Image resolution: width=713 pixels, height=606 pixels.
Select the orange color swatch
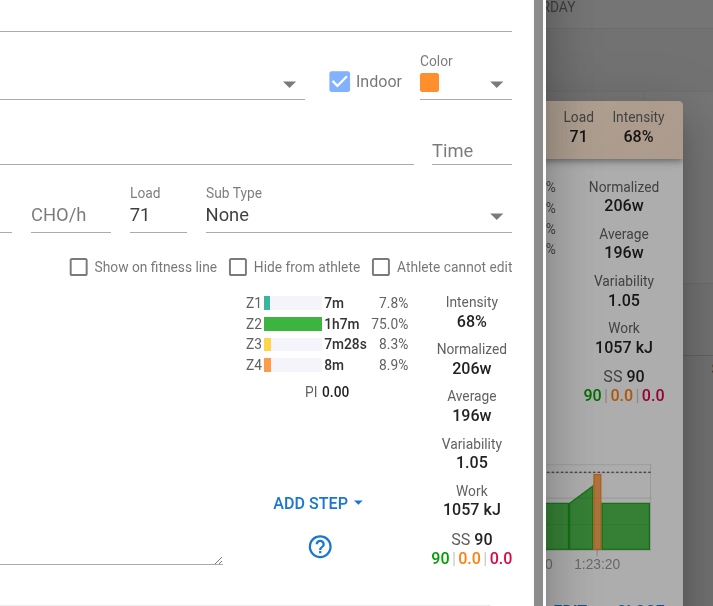click(430, 83)
